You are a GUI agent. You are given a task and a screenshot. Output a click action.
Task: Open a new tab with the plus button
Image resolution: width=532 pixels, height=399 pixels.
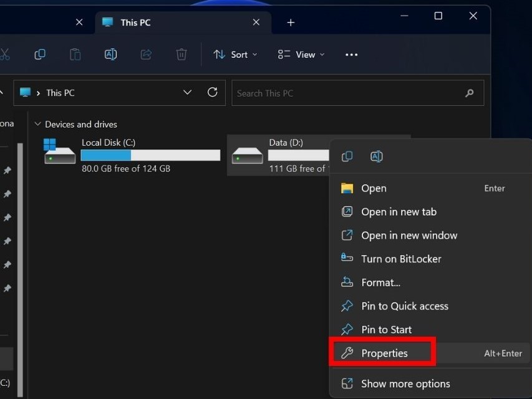tap(290, 22)
